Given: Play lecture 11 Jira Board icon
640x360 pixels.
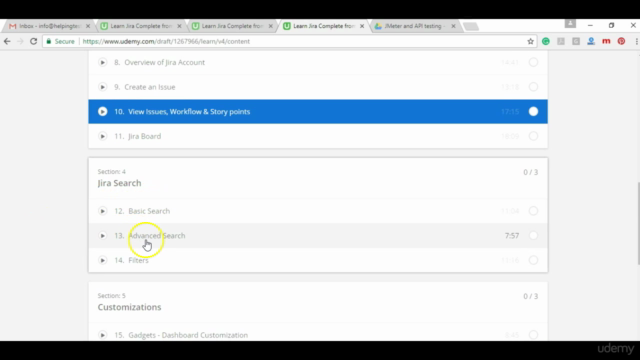Looking at the screenshot, I should [x=102, y=136].
